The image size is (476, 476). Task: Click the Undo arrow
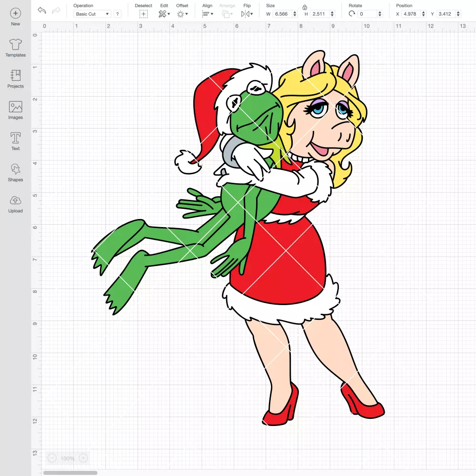tap(42, 10)
